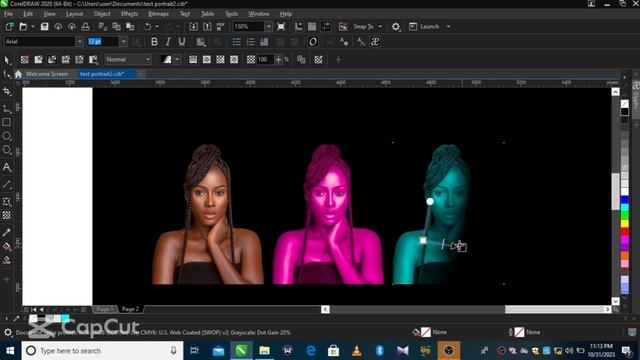
Task: Click the Import icon
Action: pyautogui.click(x=193, y=27)
